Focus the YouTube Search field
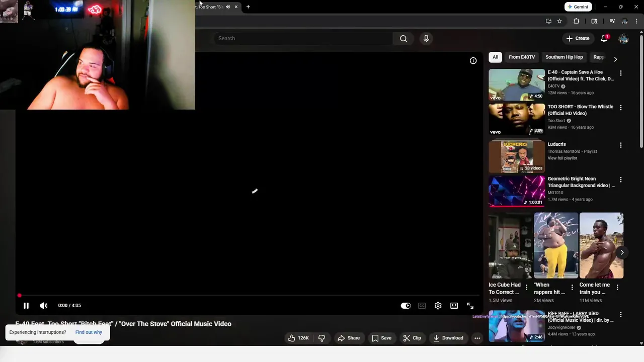Image resolution: width=644 pixels, height=362 pixels. (304, 38)
